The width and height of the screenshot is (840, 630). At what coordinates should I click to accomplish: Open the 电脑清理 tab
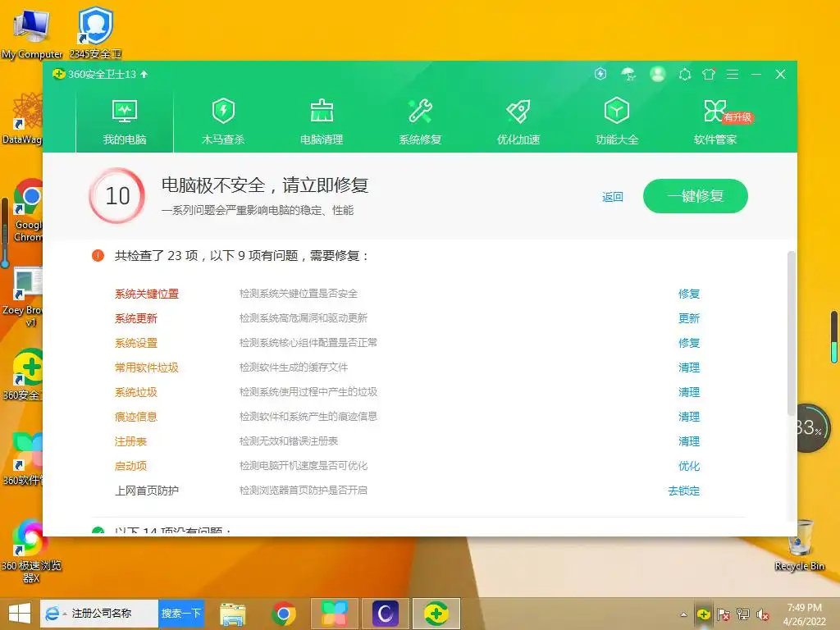(322, 122)
